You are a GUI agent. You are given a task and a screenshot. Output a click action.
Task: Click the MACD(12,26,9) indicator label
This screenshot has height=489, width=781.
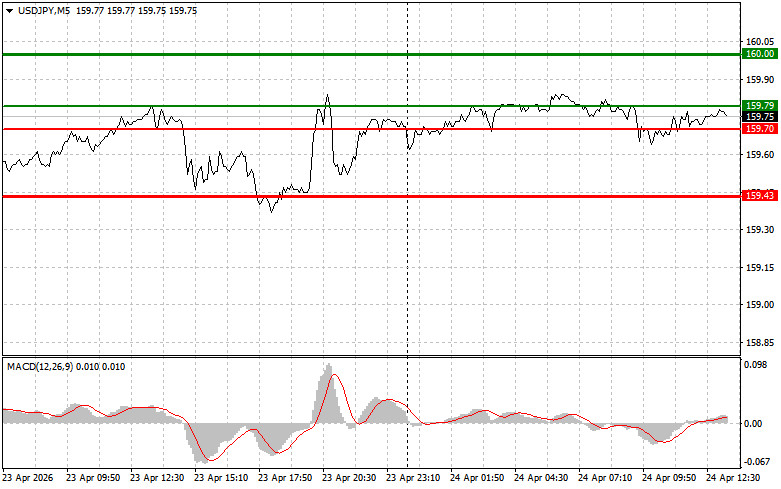point(40,367)
